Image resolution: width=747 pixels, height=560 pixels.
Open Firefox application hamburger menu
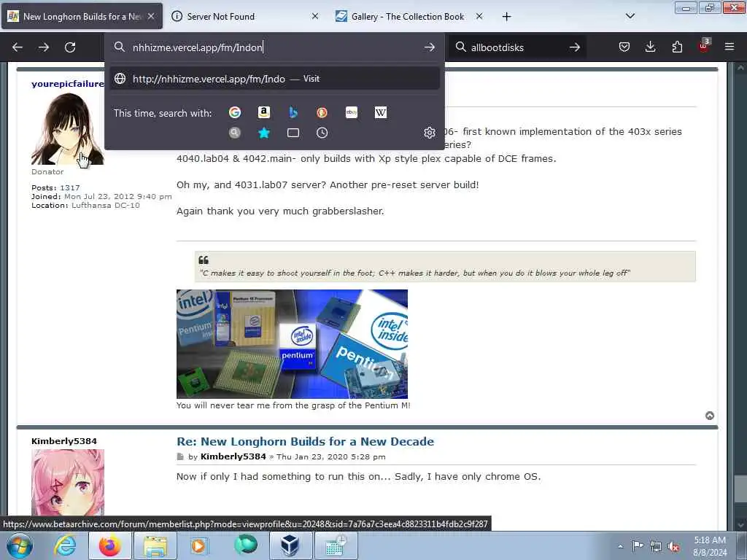pos(729,47)
